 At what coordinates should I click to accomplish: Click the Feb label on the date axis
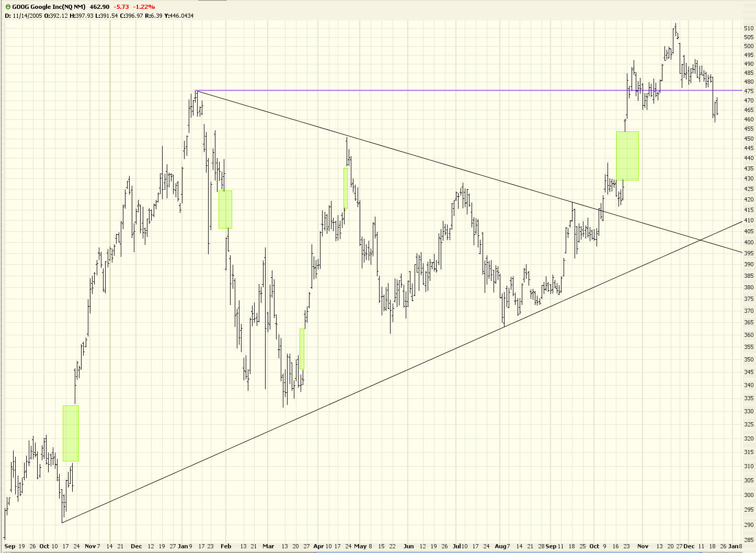pyautogui.click(x=225, y=546)
